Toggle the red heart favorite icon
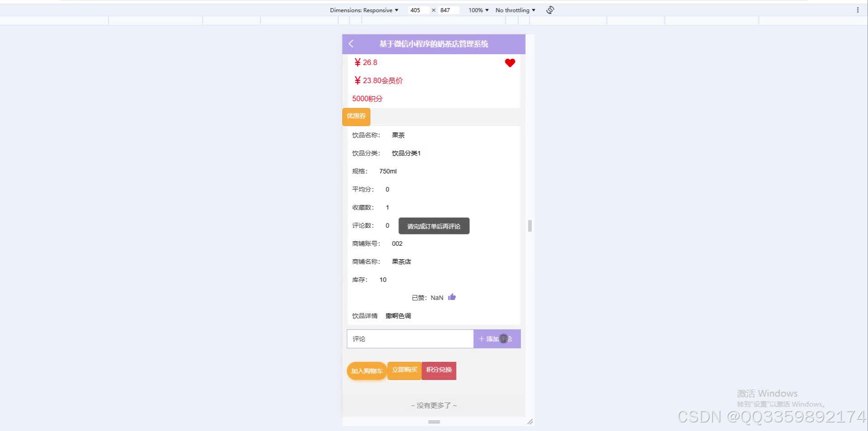Screen dimensions: 868x431 (x=509, y=63)
